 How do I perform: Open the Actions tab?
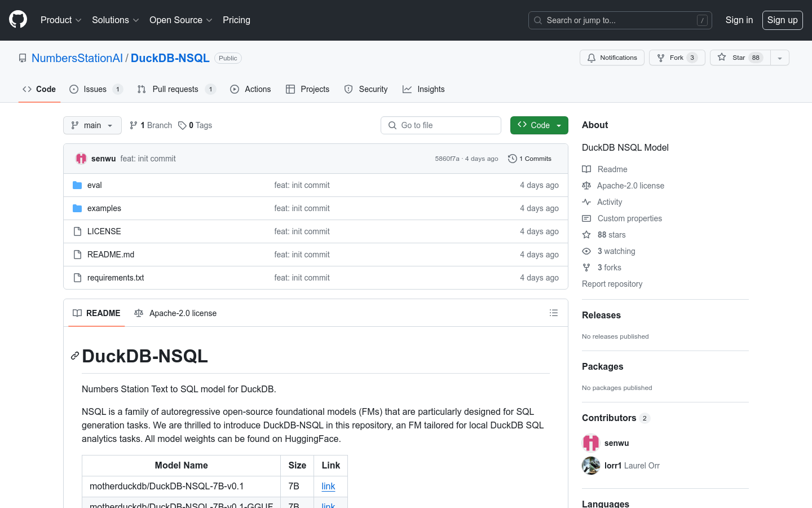click(250, 89)
